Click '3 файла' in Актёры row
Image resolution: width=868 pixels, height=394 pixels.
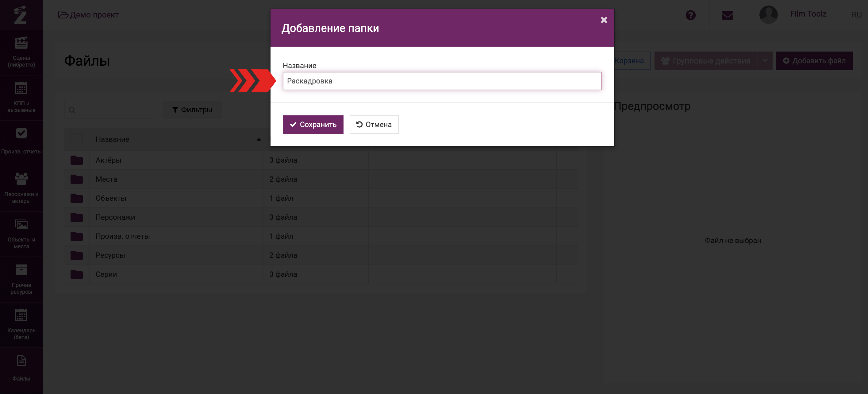click(x=283, y=160)
